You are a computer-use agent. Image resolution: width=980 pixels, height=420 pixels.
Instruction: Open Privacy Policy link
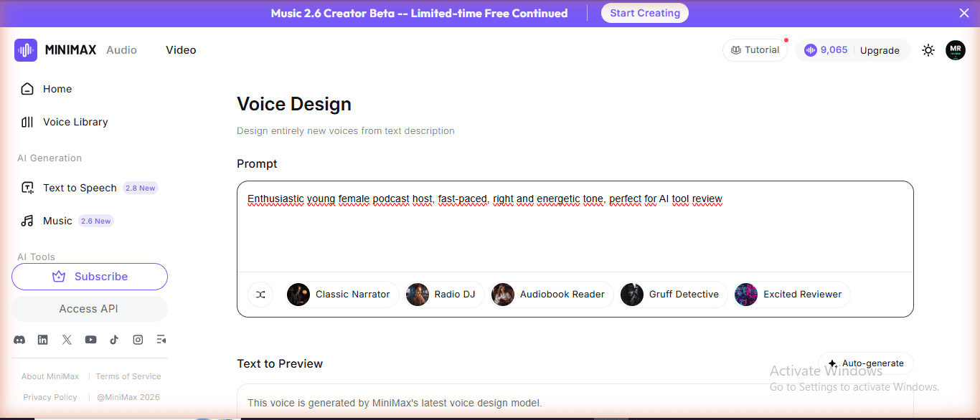click(x=50, y=397)
